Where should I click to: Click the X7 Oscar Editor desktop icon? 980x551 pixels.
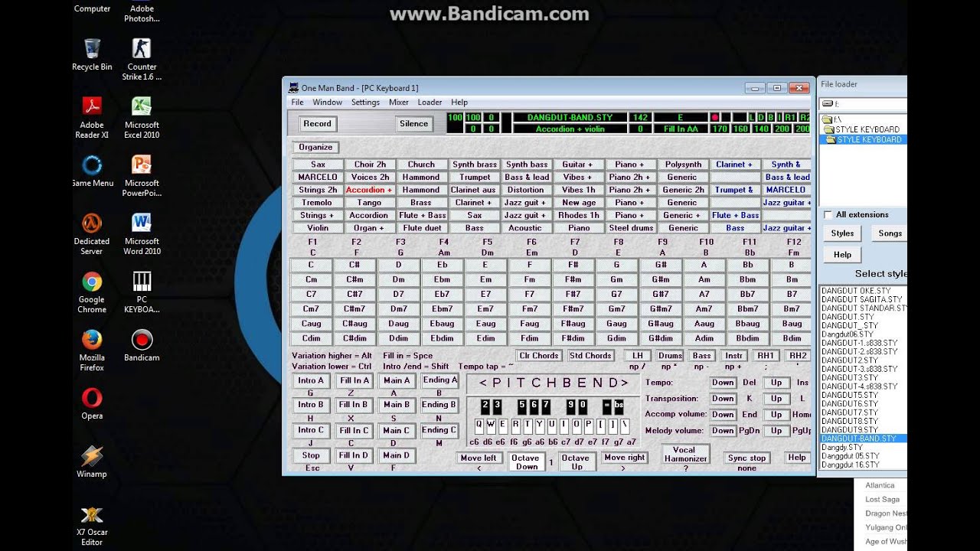[92, 526]
